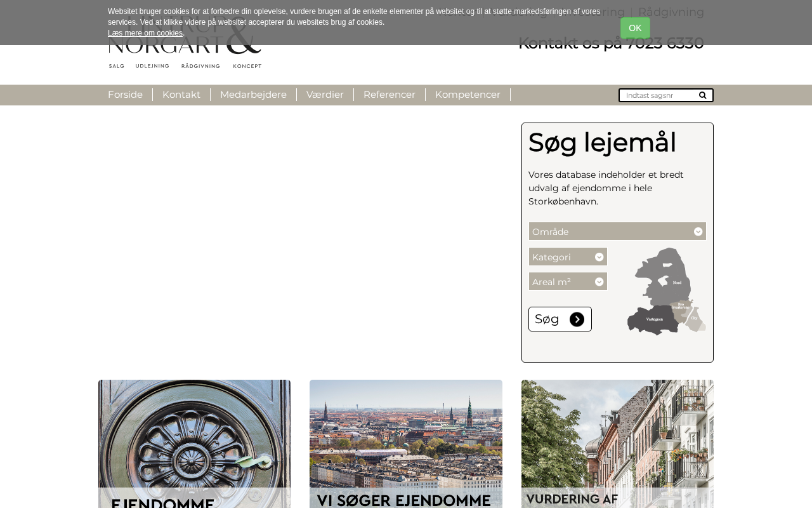Screen dimensions: 812x508
Task: Navigate to Medarbejdere
Action: 253,95
